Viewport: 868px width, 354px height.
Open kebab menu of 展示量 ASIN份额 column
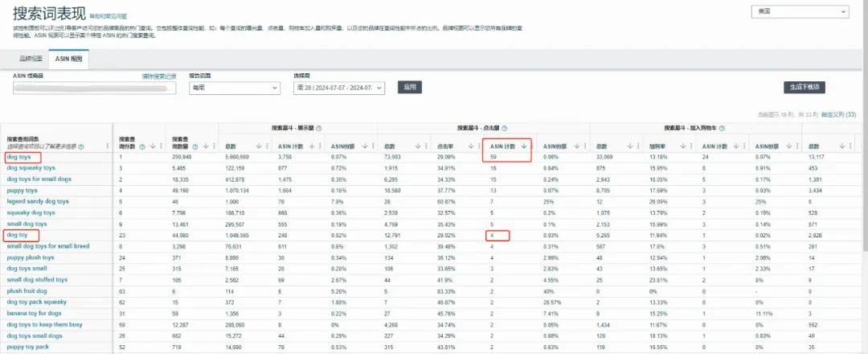click(373, 146)
